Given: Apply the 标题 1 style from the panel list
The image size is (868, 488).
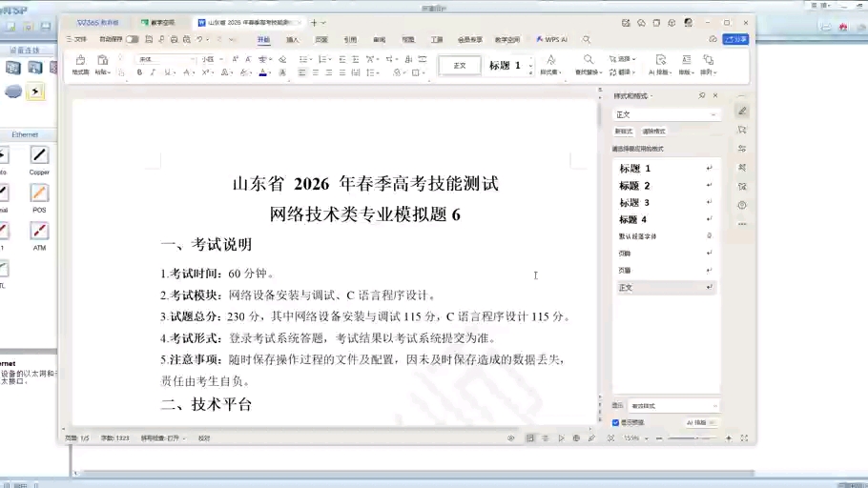Looking at the screenshot, I should [666, 168].
